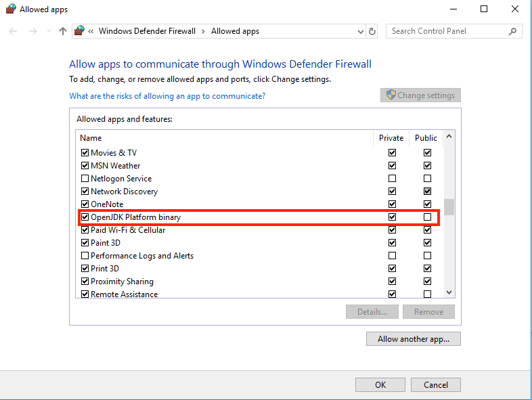Click the Back navigation arrow
This screenshot has height=400, width=532.
coord(13,31)
